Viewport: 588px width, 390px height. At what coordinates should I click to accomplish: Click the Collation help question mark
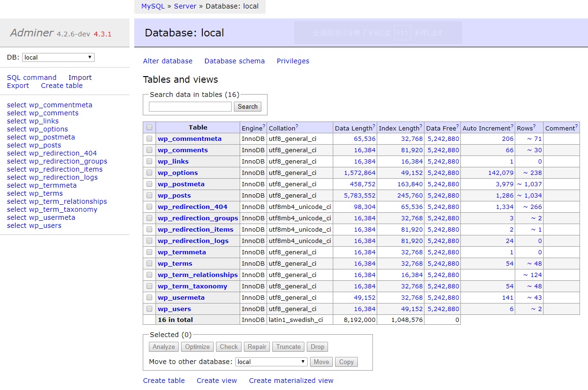tap(297, 126)
